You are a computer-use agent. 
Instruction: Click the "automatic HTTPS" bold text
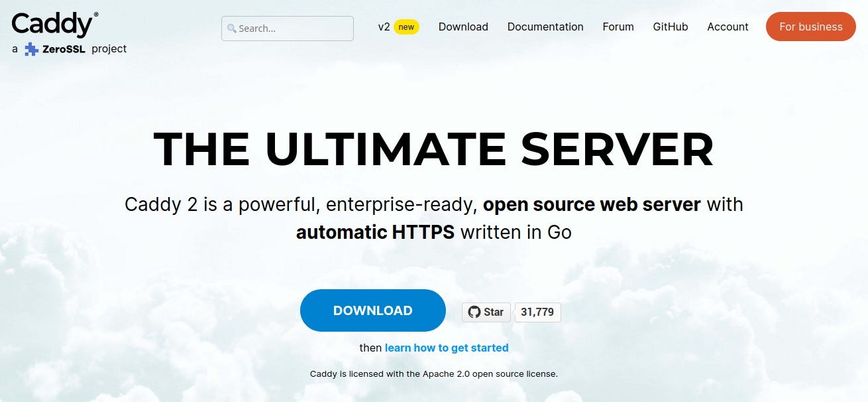375,233
